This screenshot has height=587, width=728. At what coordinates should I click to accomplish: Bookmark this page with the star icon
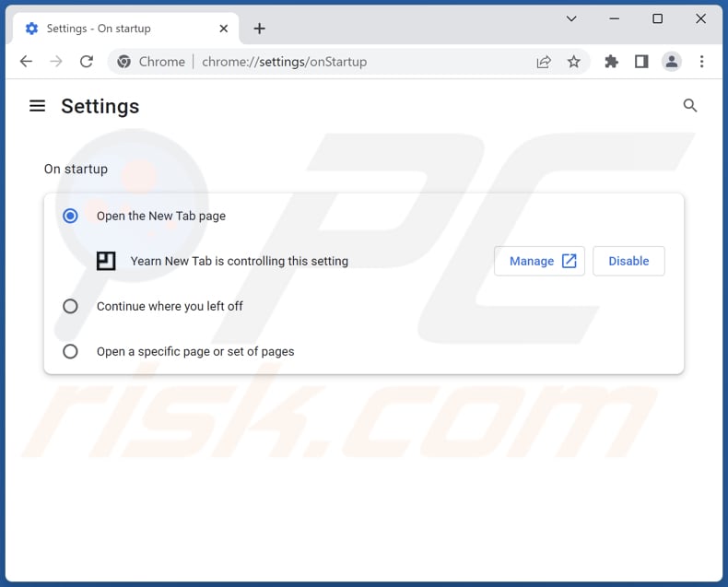click(x=574, y=62)
